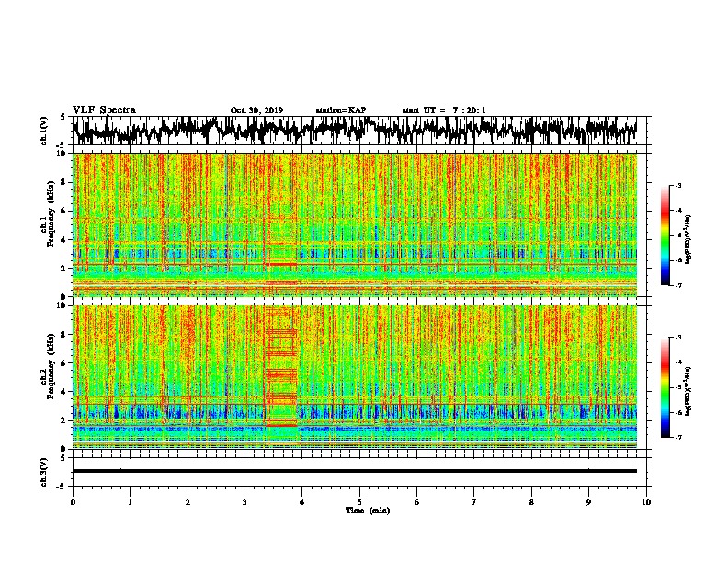Click the ch.1 color bar log(PSD) unit label
This screenshot has height=563, width=728.
pyautogui.click(x=688, y=239)
